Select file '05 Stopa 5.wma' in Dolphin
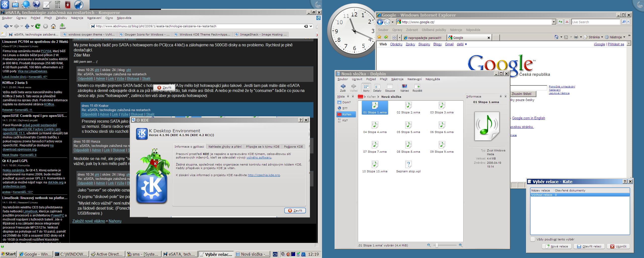 408,127
